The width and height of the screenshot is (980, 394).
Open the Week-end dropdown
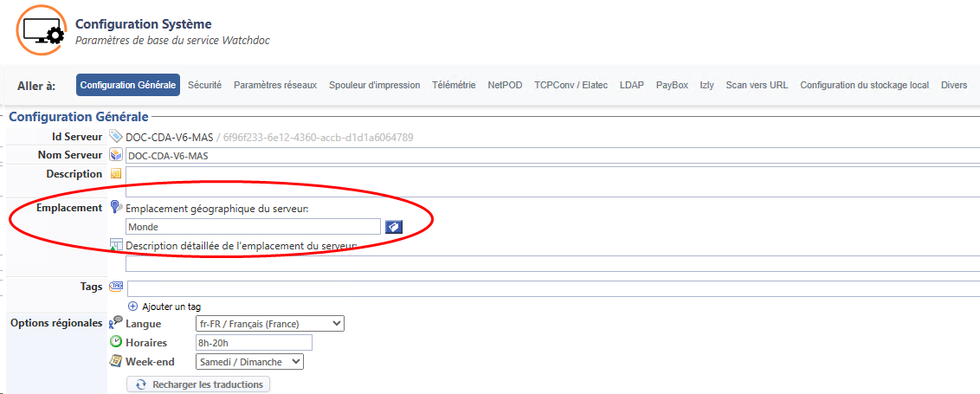[249, 361]
